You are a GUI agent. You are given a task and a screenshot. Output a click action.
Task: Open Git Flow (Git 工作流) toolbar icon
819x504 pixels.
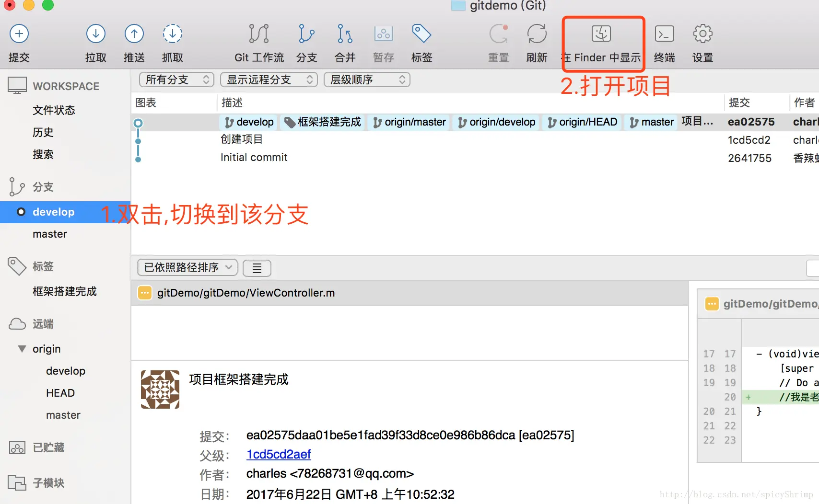pos(259,34)
